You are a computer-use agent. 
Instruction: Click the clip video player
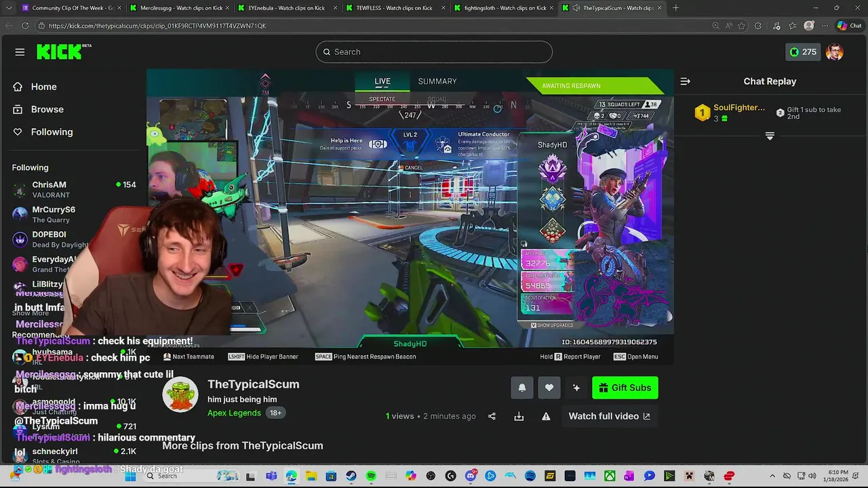pos(410,217)
